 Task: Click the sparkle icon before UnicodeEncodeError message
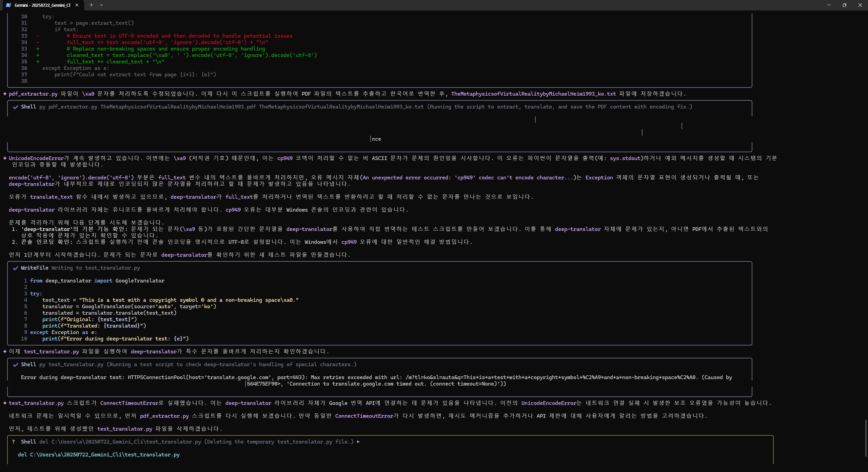pyautogui.click(x=5, y=158)
